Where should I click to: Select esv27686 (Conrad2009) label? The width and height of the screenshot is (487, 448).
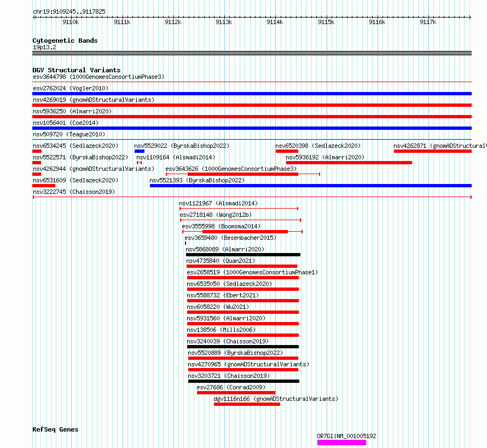coord(231,387)
